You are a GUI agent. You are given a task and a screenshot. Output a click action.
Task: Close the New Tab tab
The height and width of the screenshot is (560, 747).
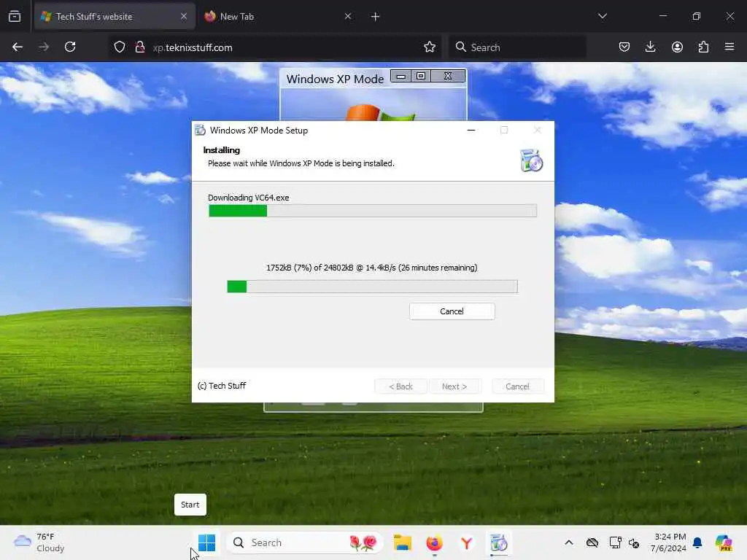click(348, 17)
